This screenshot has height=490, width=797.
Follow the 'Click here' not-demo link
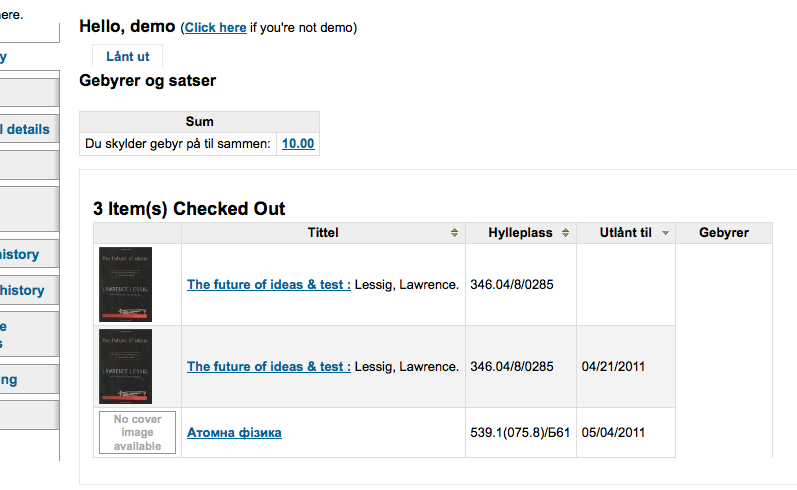click(x=215, y=27)
